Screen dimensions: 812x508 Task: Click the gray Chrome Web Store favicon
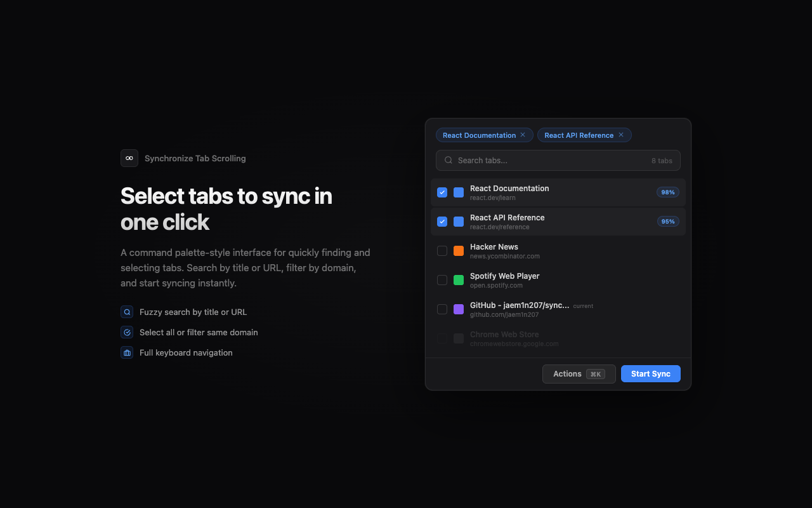459,338
